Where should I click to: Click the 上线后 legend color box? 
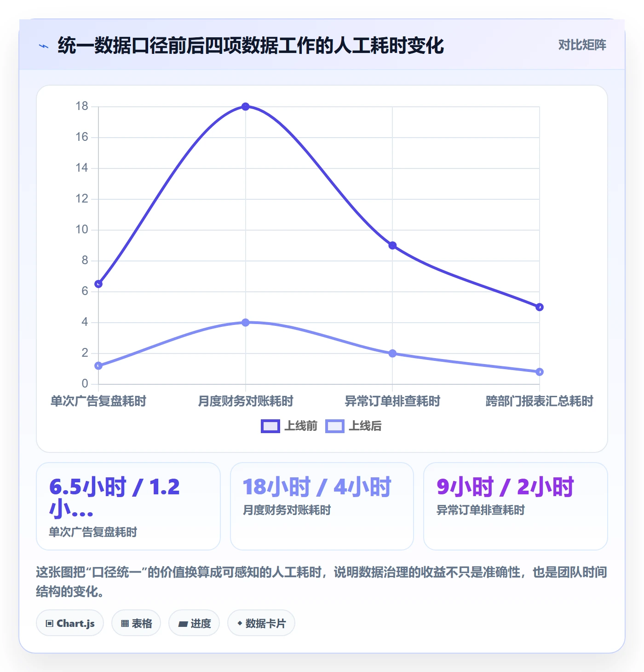point(335,426)
